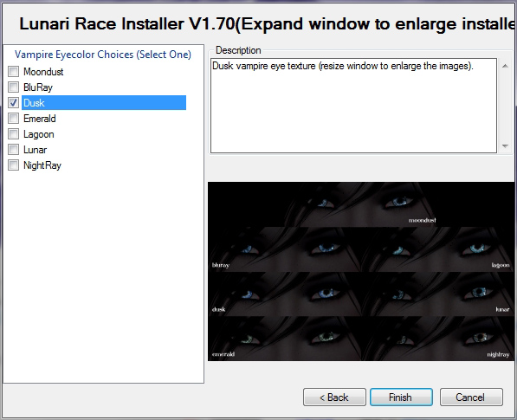Enable the BluRay eyecolor option

14,87
